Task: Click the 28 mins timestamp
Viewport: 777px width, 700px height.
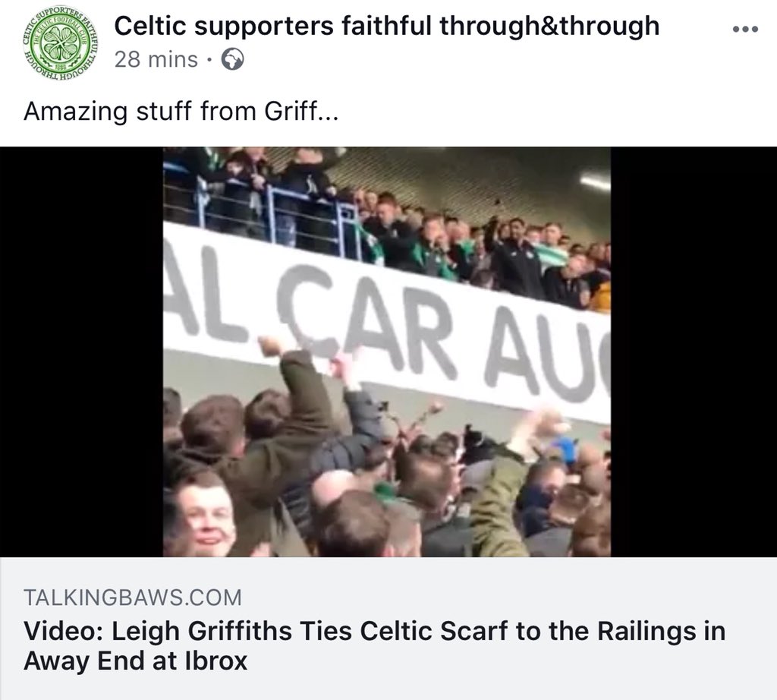Action: point(156,59)
